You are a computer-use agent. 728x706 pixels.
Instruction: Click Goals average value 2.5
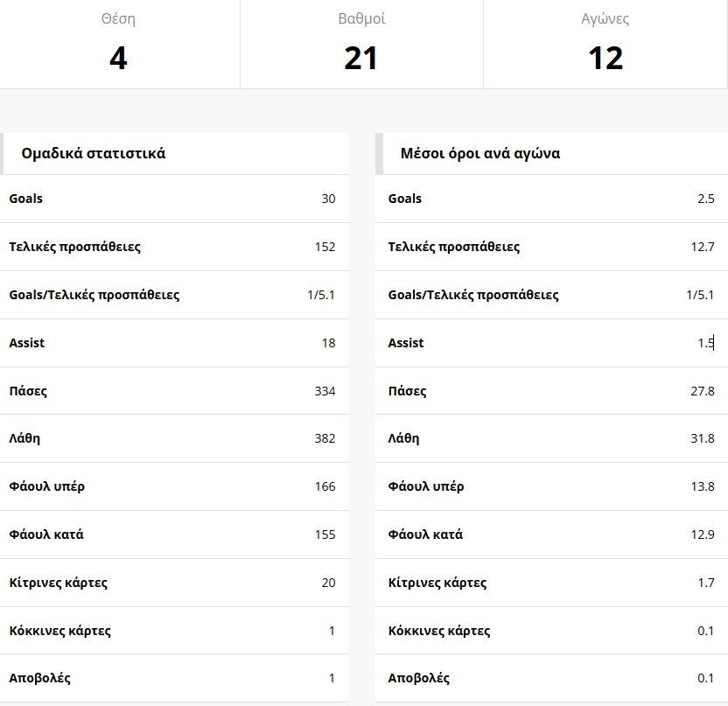(706, 199)
